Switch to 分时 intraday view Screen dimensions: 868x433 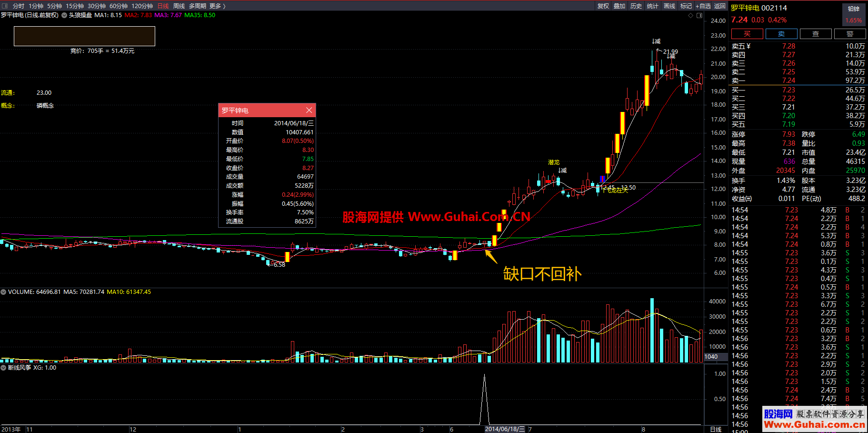tap(19, 6)
